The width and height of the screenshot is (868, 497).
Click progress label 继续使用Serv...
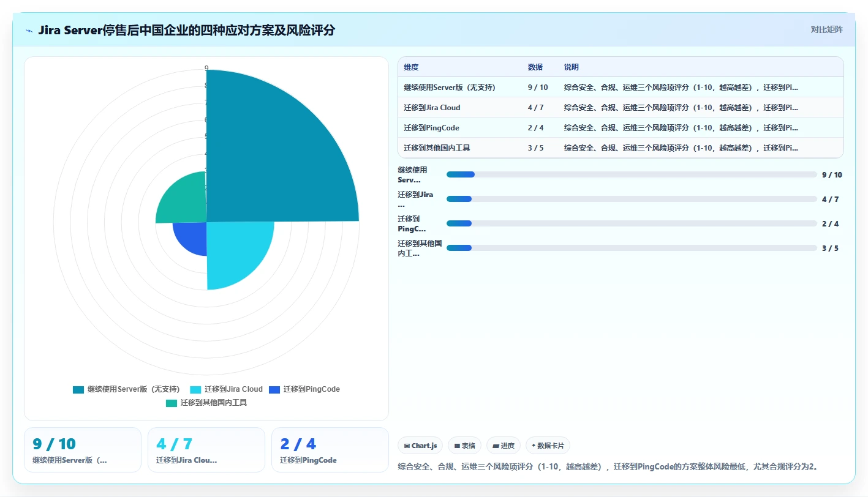coord(412,175)
